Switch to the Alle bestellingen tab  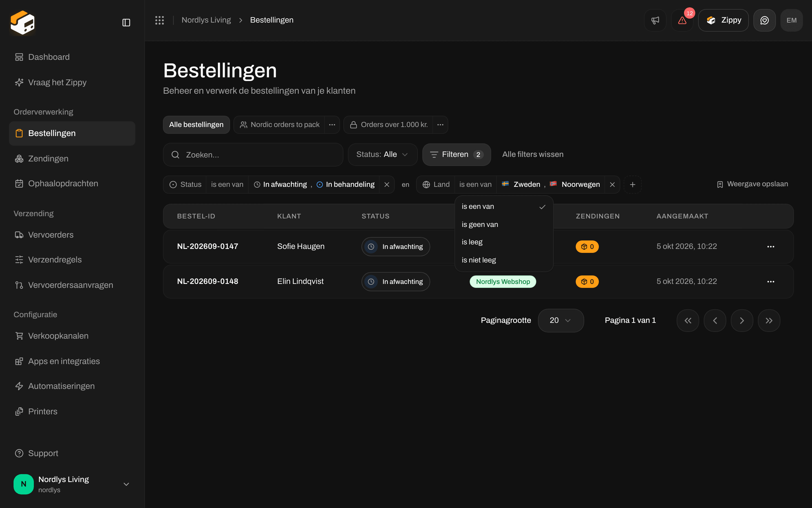(x=196, y=125)
